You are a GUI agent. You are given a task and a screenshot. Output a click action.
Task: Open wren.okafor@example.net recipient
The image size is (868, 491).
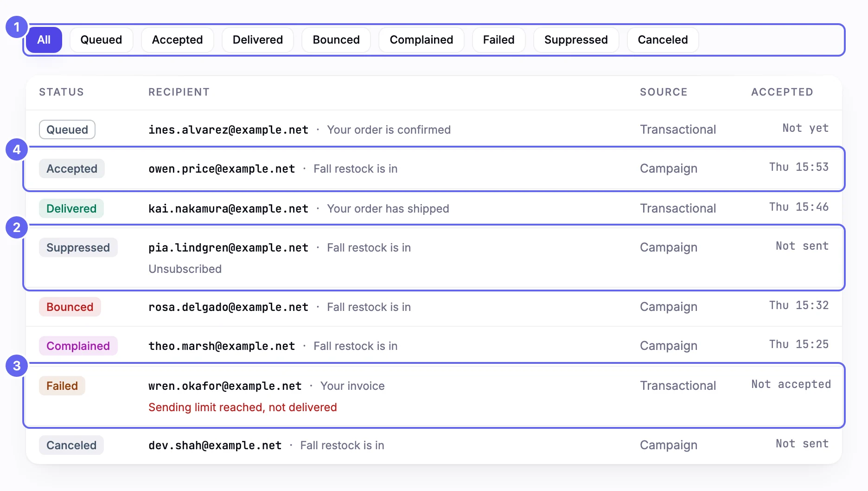point(225,386)
